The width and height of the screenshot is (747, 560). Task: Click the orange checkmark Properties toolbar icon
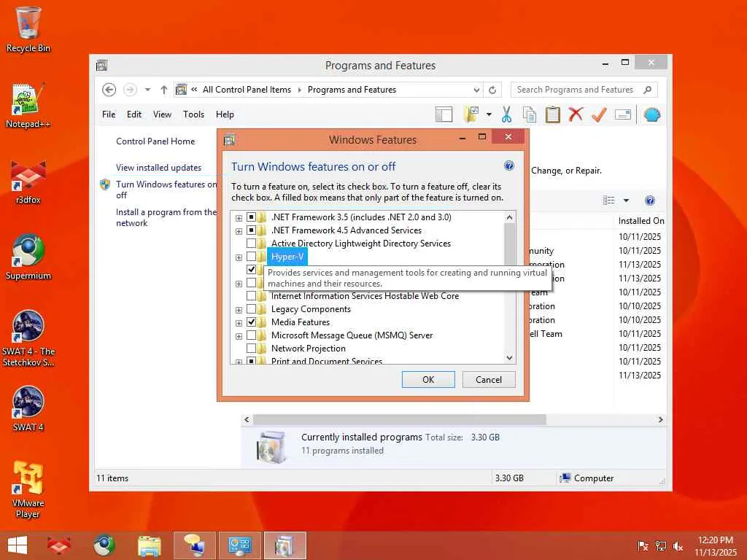click(x=599, y=114)
